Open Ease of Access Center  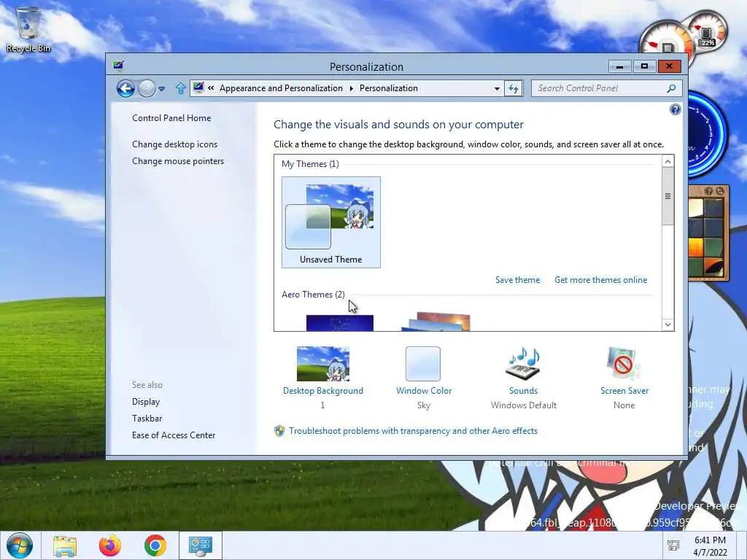click(x=174, y=435)
